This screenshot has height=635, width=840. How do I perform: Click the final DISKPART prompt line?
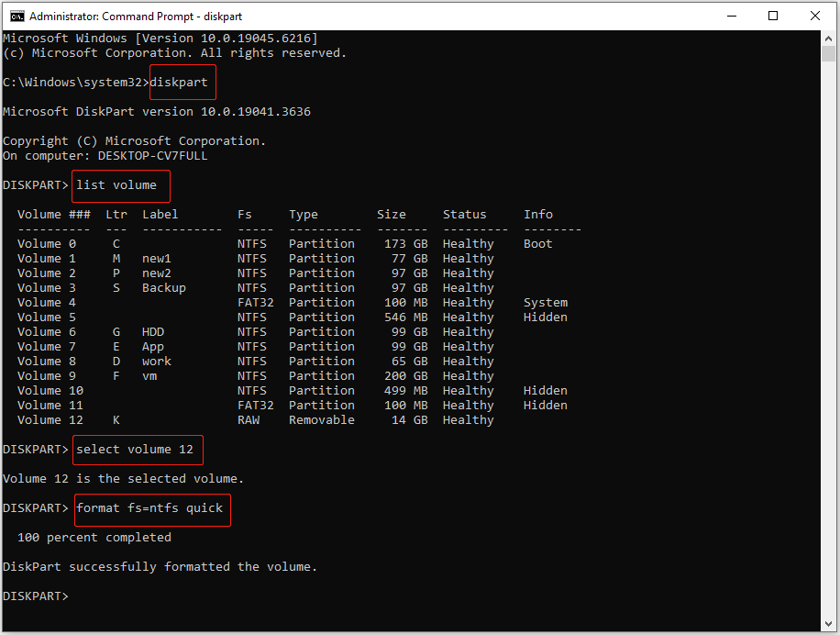pyautogui.click(x=35, y=596)
